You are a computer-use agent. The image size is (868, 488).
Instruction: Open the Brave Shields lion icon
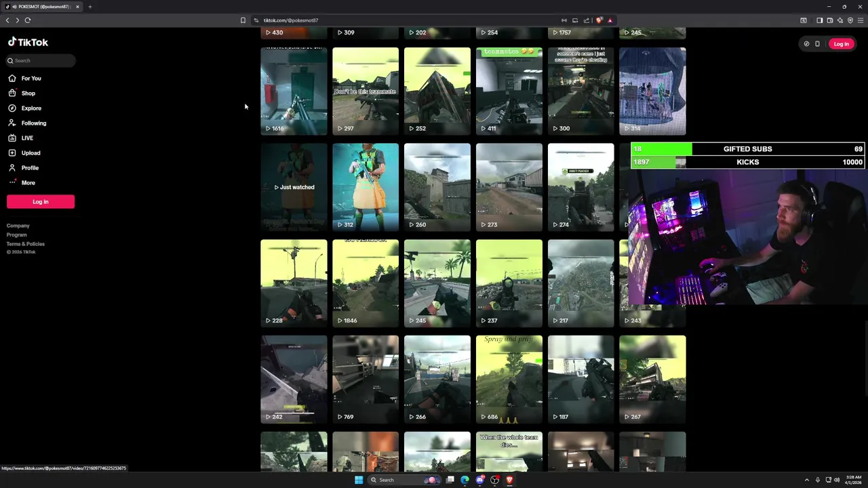point(599,20)
